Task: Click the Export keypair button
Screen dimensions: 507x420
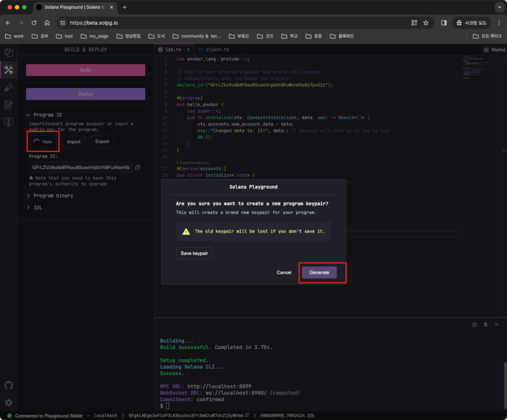Action: [102, 141]
